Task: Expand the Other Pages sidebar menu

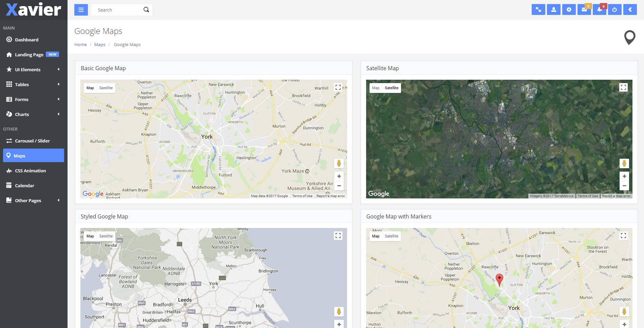Action: 33,200
